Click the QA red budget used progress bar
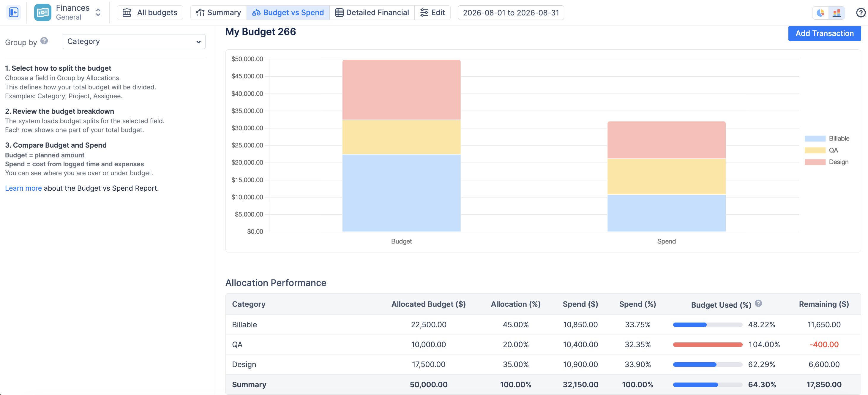This screenshot has height=395, width=868. point(708,345)
